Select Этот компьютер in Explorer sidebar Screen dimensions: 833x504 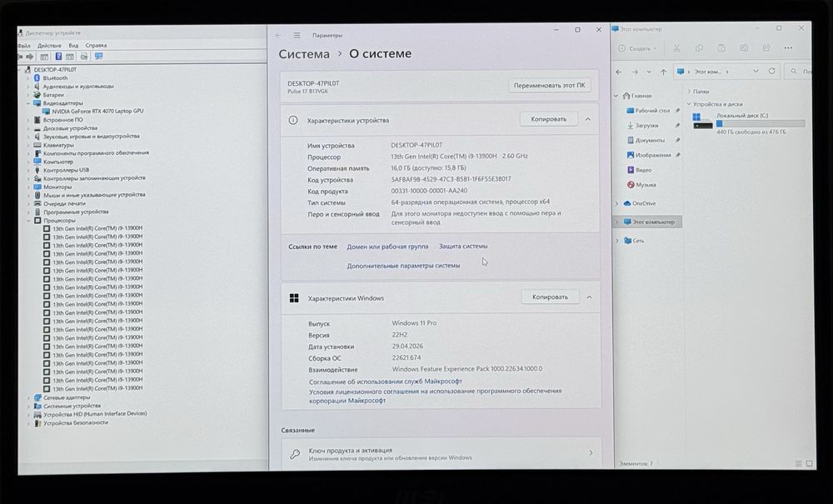click(647, 222)
